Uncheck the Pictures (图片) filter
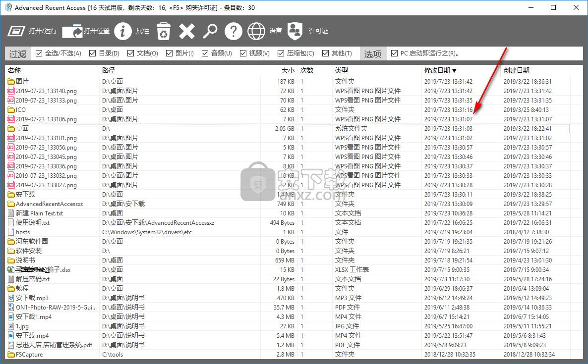The width and height of the screenshot is (588, 364). [169, 53]
